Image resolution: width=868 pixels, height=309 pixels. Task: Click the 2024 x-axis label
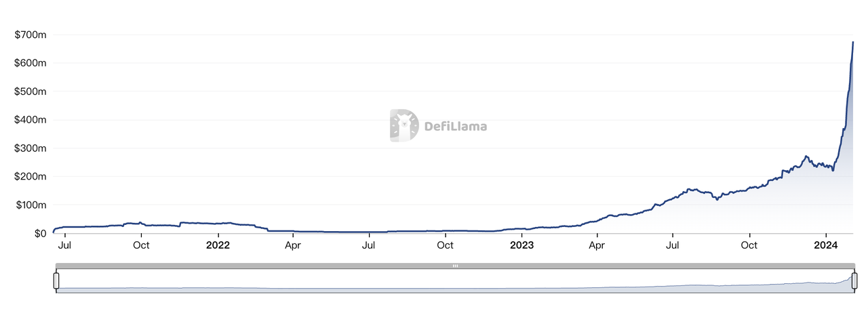825,245
